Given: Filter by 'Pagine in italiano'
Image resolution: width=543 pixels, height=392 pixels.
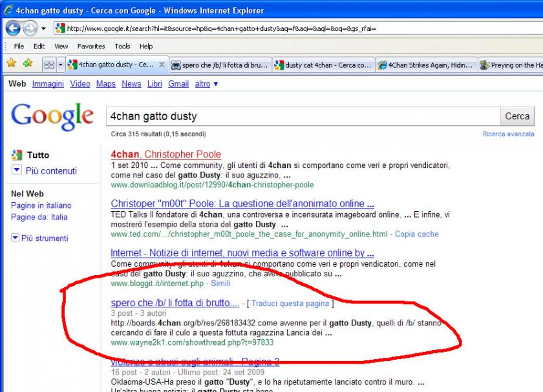Looking at the screenshot, I should [x=41, y=205].
